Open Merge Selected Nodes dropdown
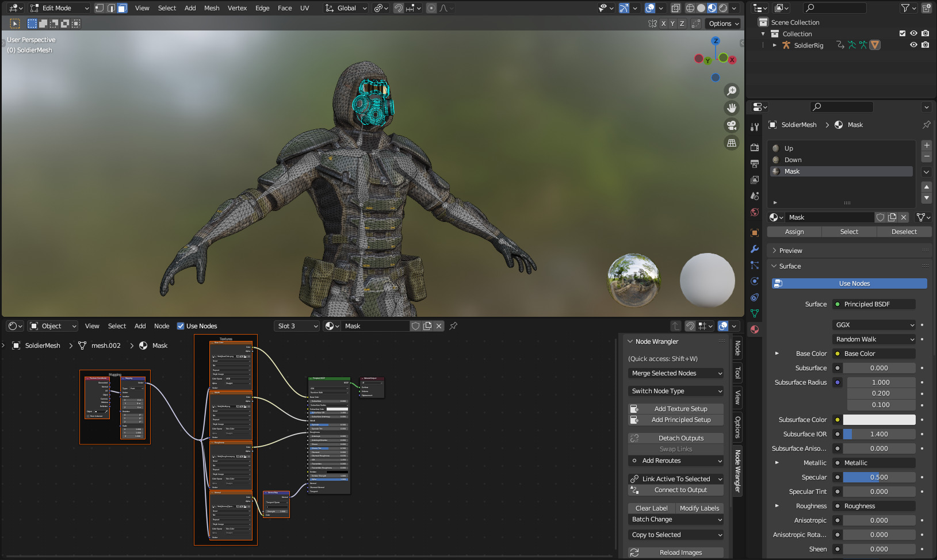Viewport: 937px width, 560px height. [676, 373]
